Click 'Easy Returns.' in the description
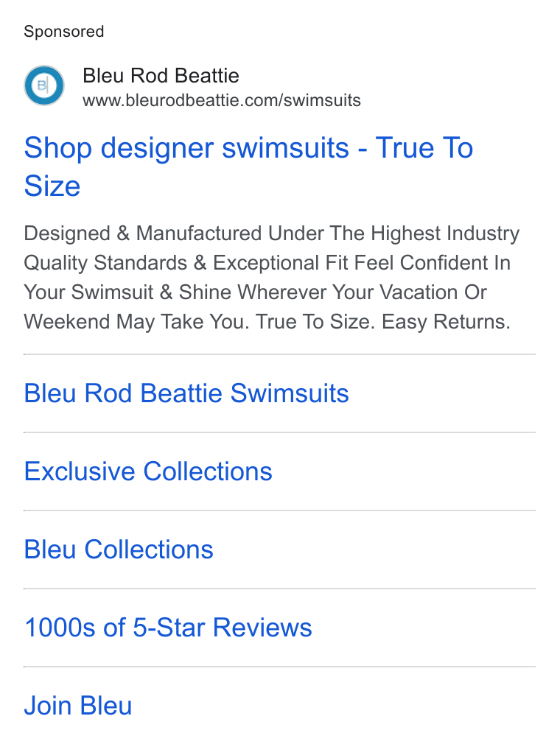 pos(446,322)
